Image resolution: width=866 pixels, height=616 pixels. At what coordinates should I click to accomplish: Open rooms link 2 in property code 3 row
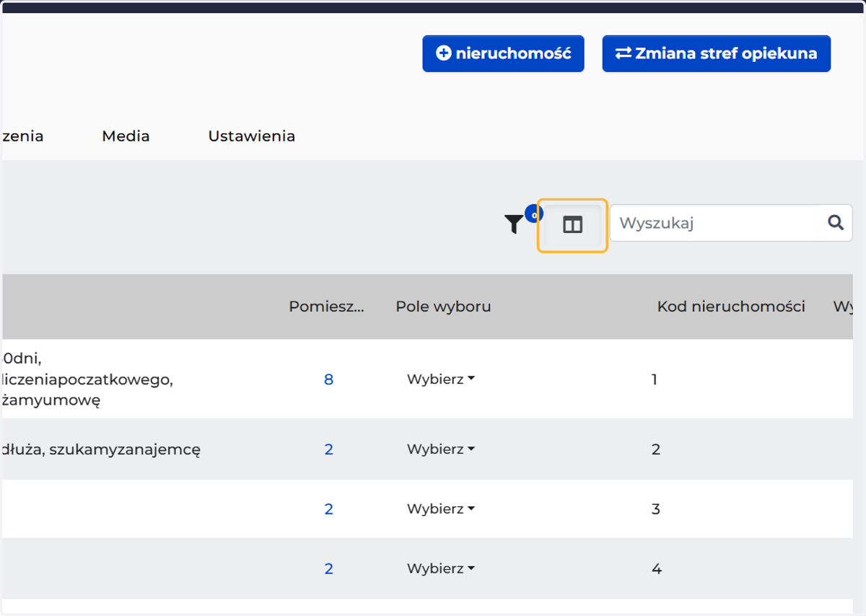pos(328,509)
